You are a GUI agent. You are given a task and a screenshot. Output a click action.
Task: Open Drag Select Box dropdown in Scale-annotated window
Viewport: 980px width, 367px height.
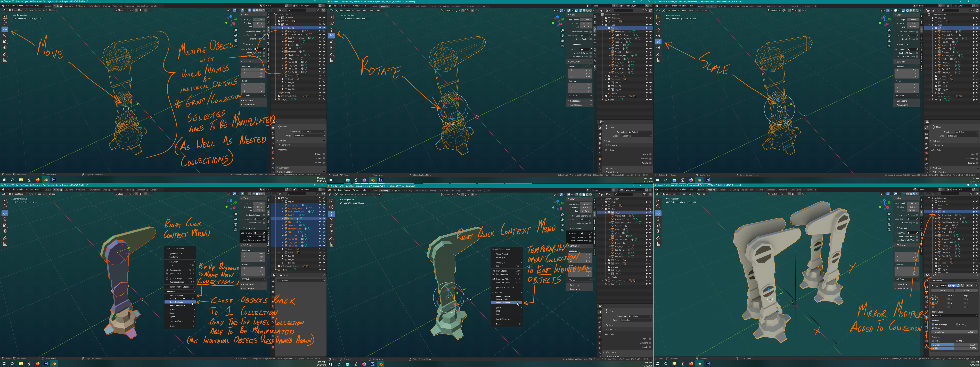pyautogui.click(x=962, y=135)
